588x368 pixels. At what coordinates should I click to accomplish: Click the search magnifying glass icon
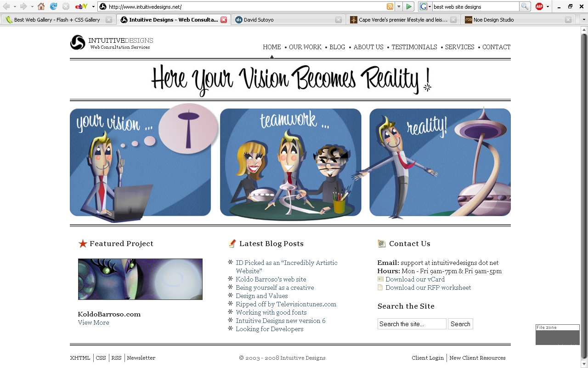coord(525,6)
